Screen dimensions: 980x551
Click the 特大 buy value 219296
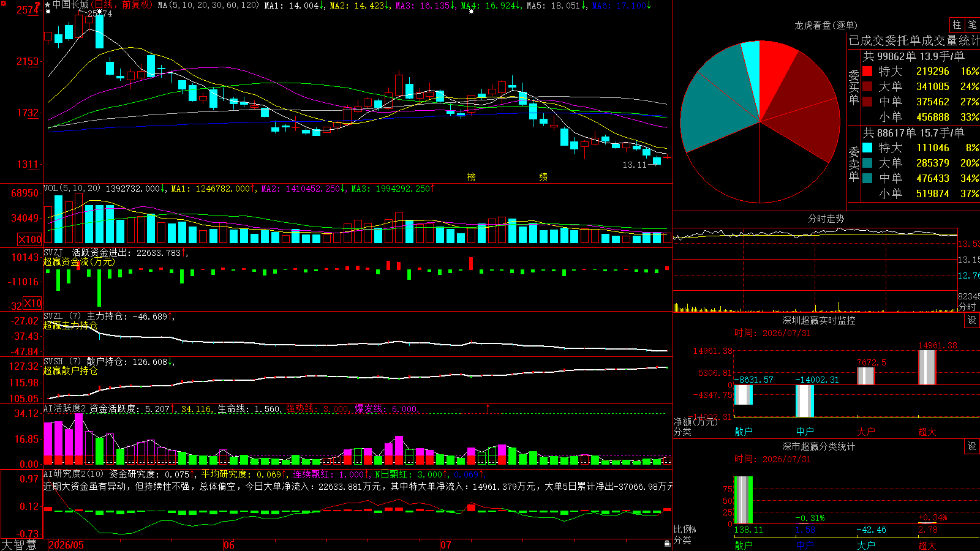click(933, 72)
